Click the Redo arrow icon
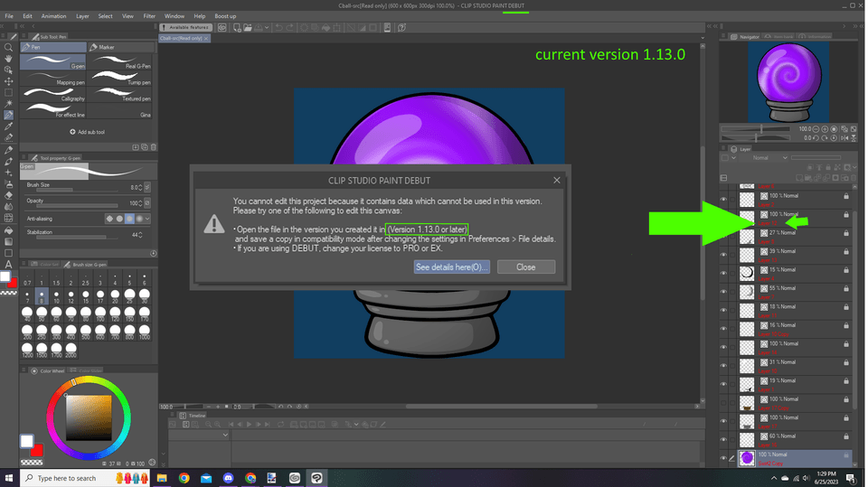 click(x=289, y=28)
